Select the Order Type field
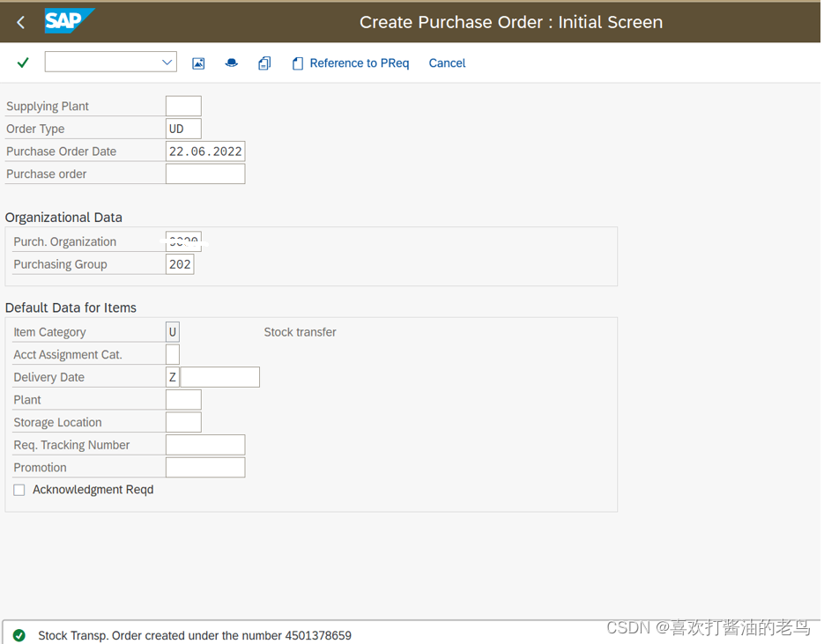 183,129
